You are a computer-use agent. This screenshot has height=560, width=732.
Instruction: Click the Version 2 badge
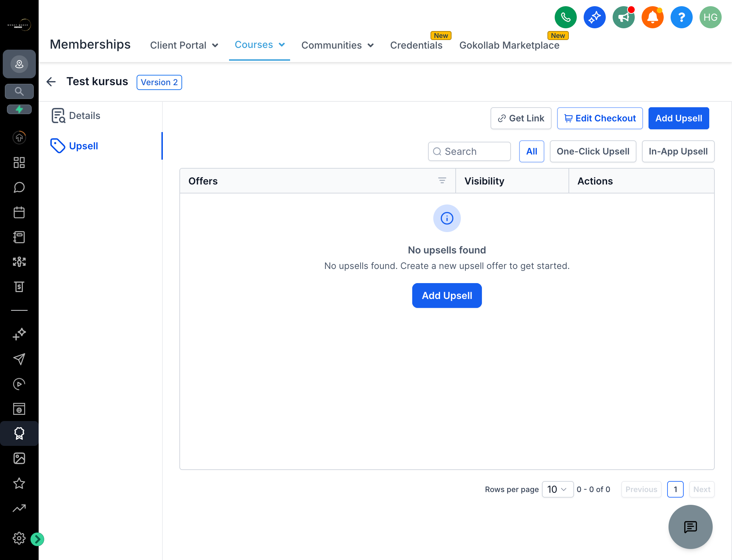tap(159, 82)
